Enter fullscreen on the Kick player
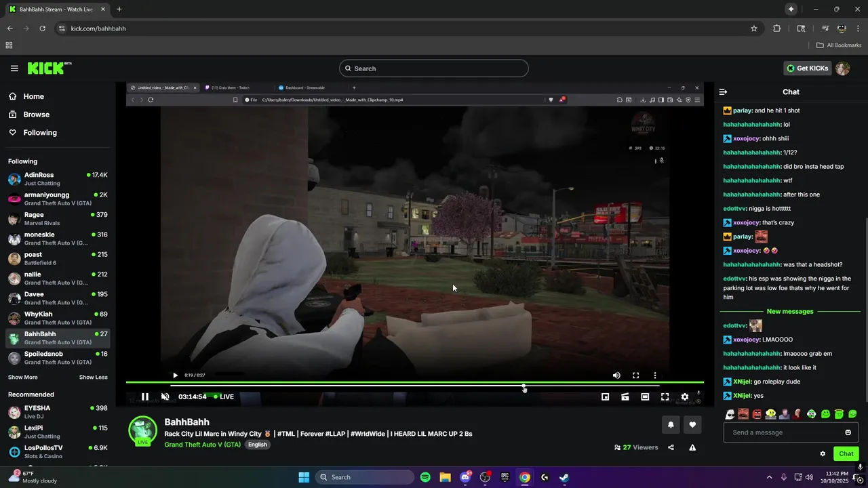This screenshot has width=868, height=488. 665,397
